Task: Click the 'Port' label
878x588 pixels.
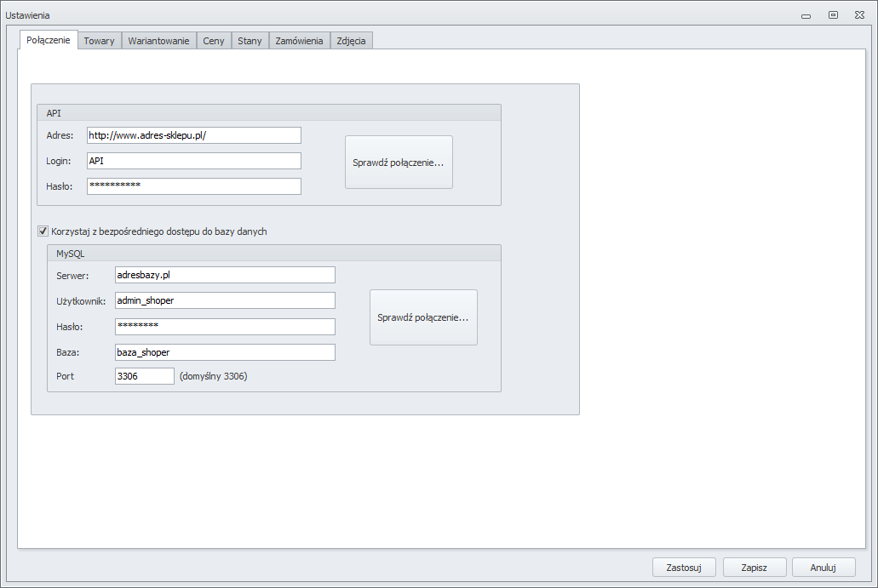Action: pos(65,376)
